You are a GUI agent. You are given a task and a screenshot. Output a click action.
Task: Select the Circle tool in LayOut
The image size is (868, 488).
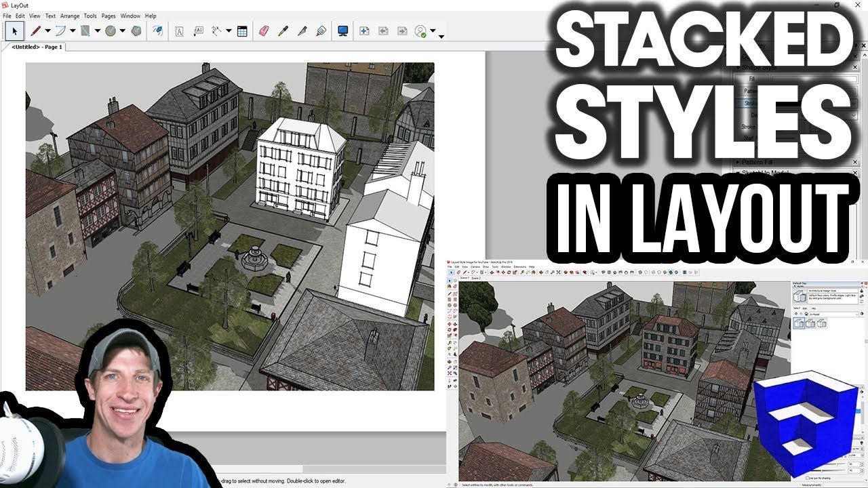pos(111,30)
